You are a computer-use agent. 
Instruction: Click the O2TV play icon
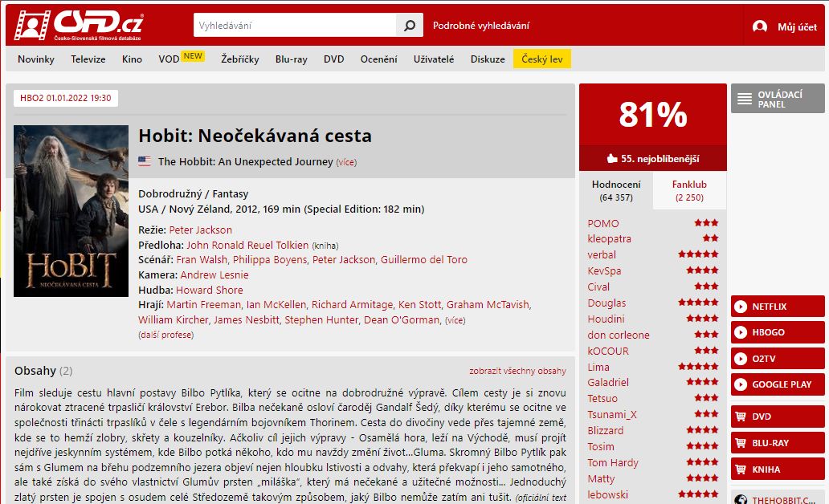[x=741, y=359]
